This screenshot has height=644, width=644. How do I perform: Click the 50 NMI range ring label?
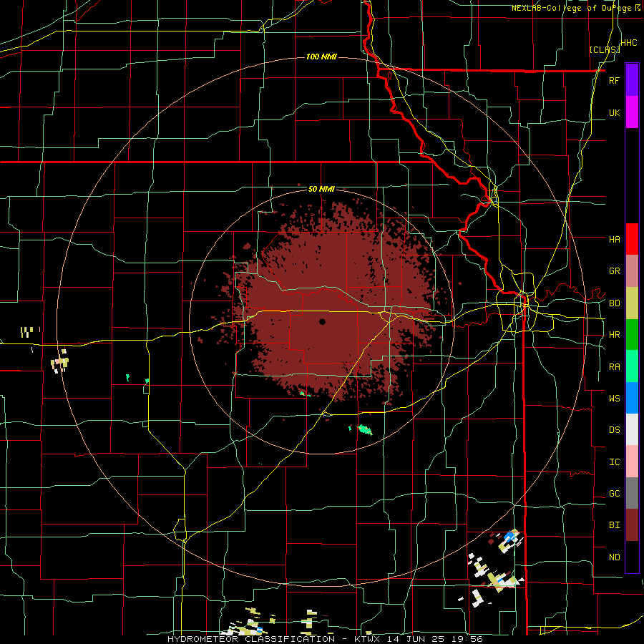pos(321,190)
